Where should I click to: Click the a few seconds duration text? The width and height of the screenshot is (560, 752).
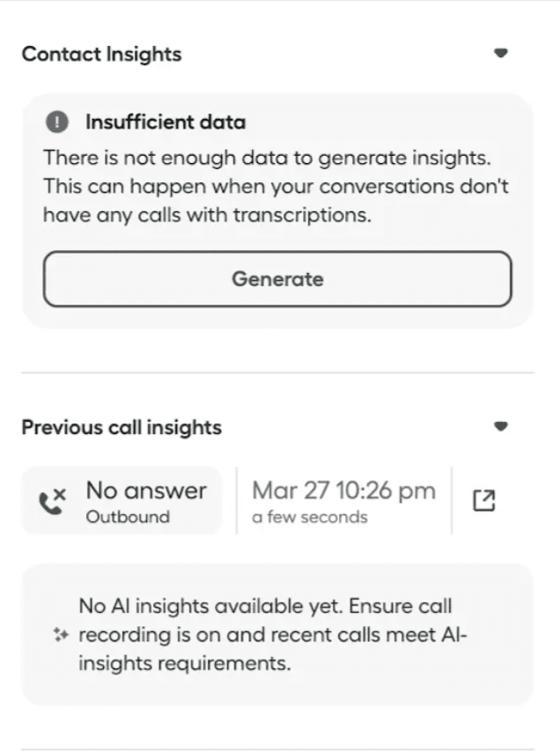pos(309,517)
